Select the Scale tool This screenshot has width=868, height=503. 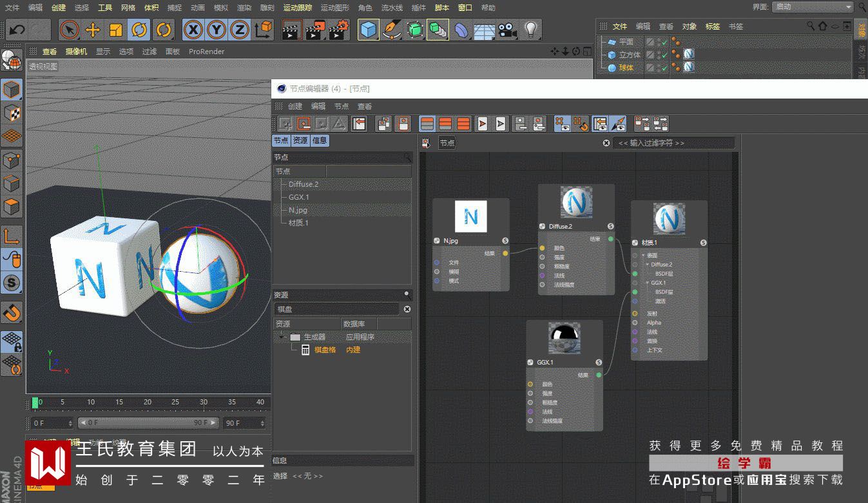click(116, 30)
